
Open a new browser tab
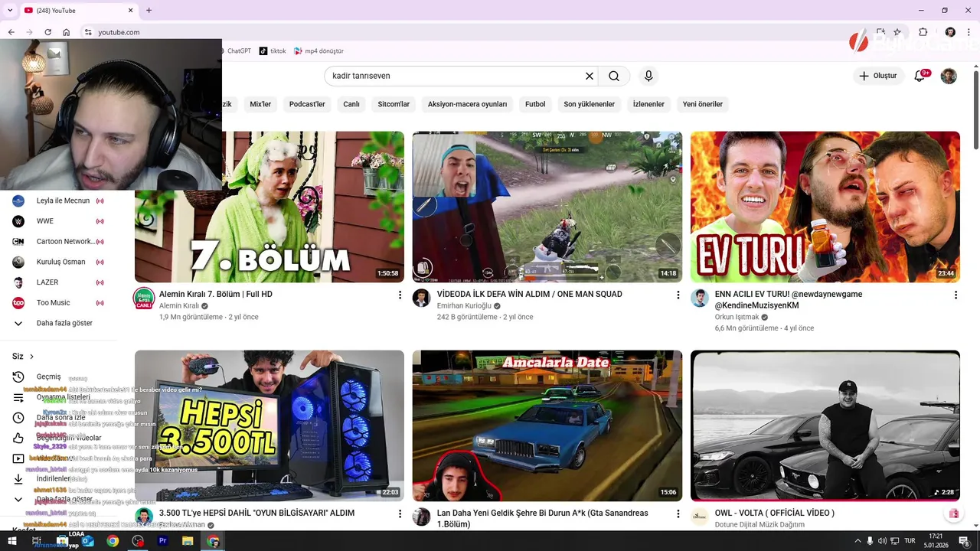(149, 10)
